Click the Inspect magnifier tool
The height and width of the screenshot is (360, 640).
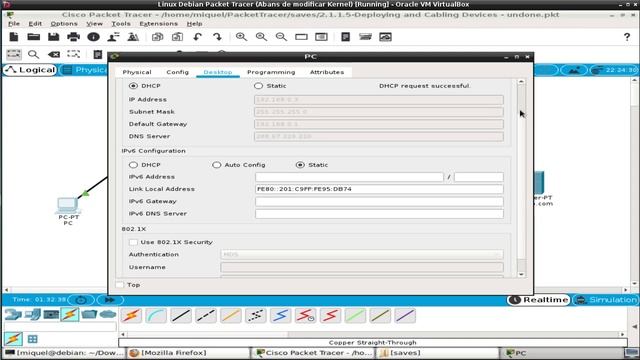(x=33, y=54)
